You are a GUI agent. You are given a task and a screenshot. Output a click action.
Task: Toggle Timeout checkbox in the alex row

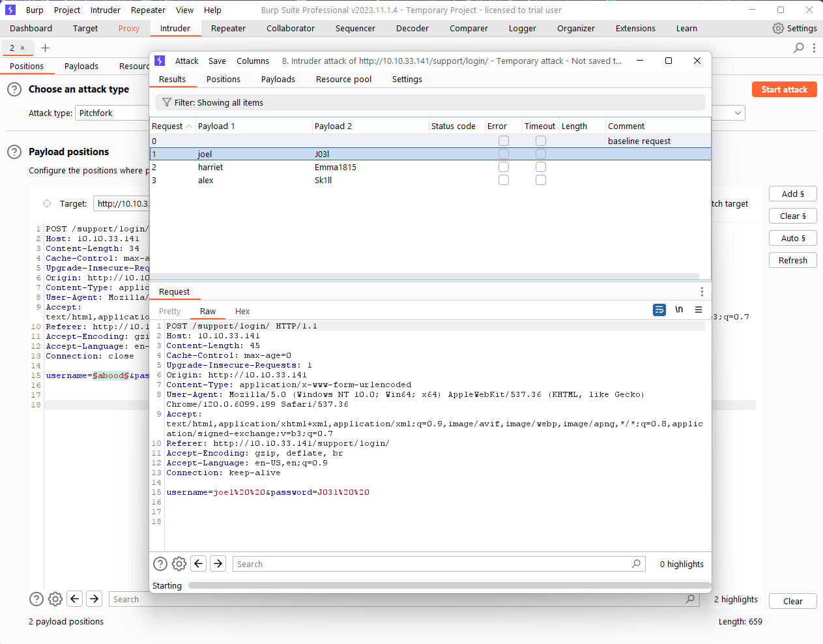(x=541, y=180)
